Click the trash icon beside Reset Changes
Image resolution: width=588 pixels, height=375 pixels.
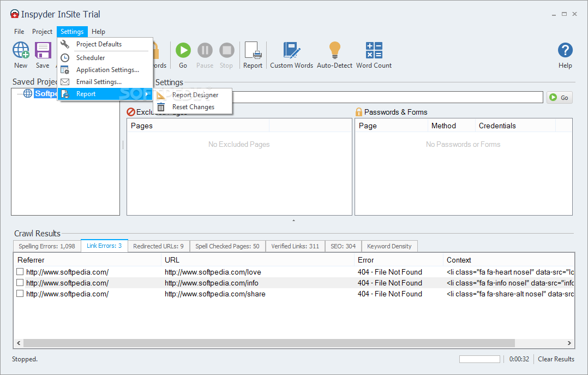tap(161, 107)
